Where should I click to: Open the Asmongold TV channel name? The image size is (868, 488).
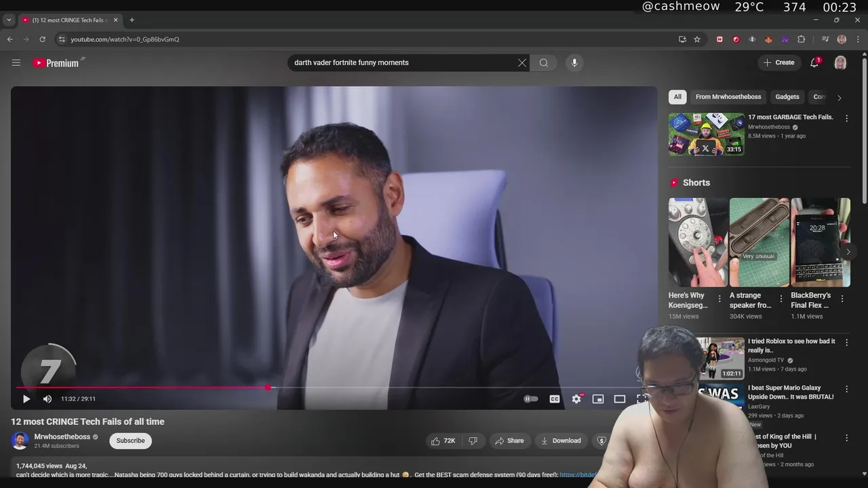click(x=766, y=360)
